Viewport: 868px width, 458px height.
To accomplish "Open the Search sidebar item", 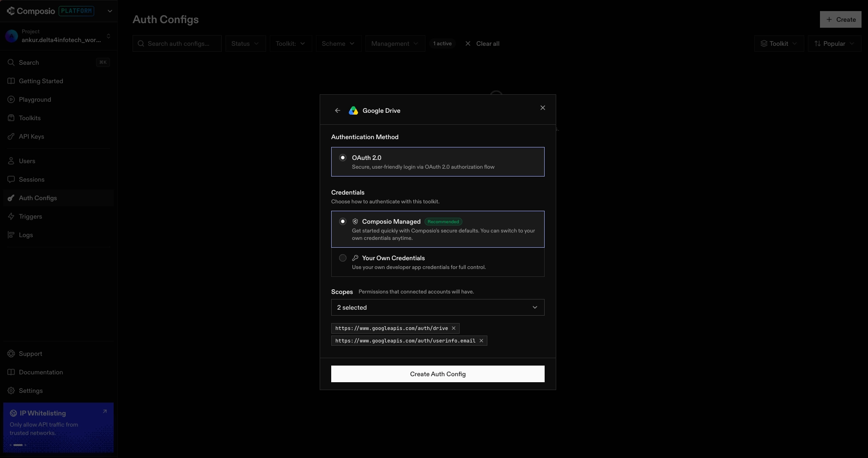I will point(58,62).
